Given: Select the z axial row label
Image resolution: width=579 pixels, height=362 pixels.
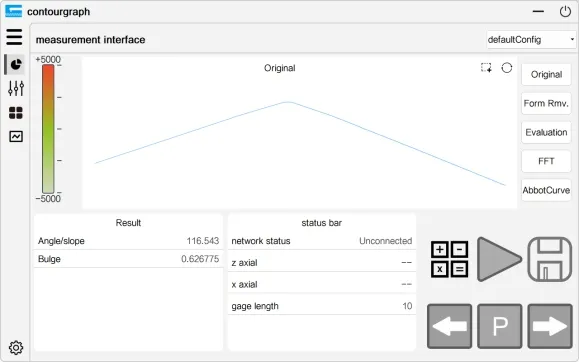Looking at the screenshot, I should [x=244, y=263].
